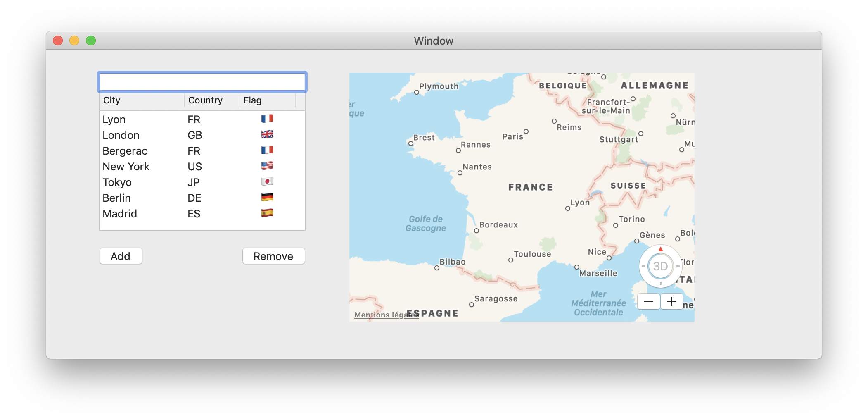Click the Plymouth label on the map
This screenshot has height=420, width=868.
[439, 86]
